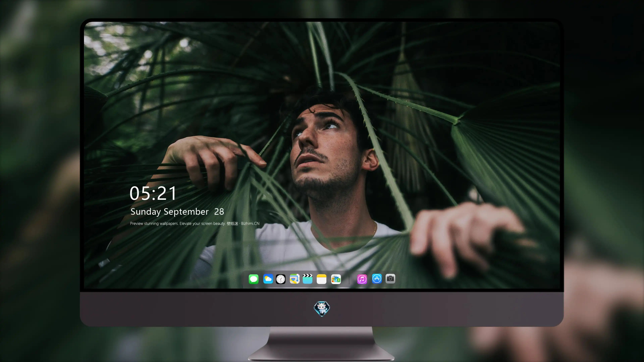The height and width of the screenshot is (362, 644).
Task: Click the dragon logo on monitor chin
Action: tap(322, 309)
